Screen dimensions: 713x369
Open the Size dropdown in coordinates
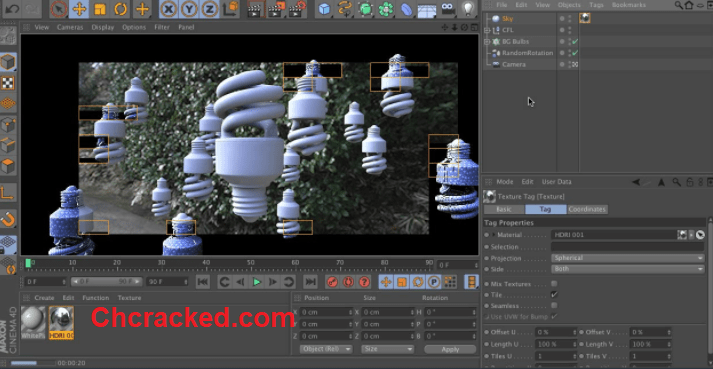(387, 349)
